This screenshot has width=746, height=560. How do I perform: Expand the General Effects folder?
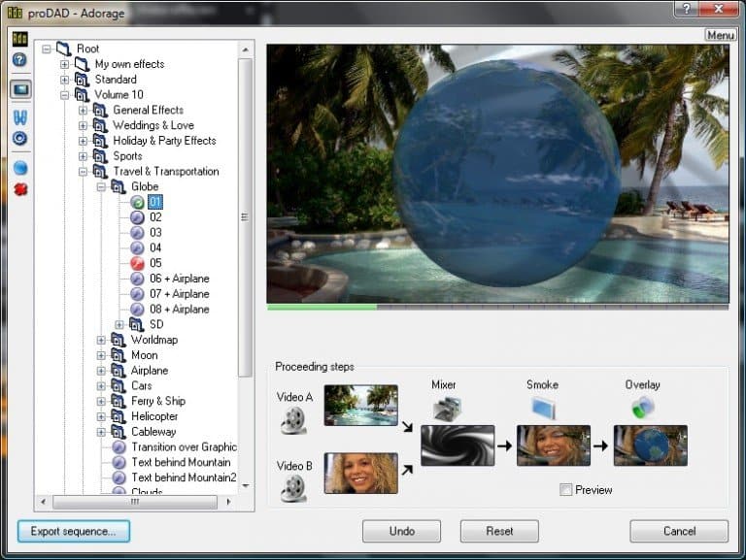[83, 111]
